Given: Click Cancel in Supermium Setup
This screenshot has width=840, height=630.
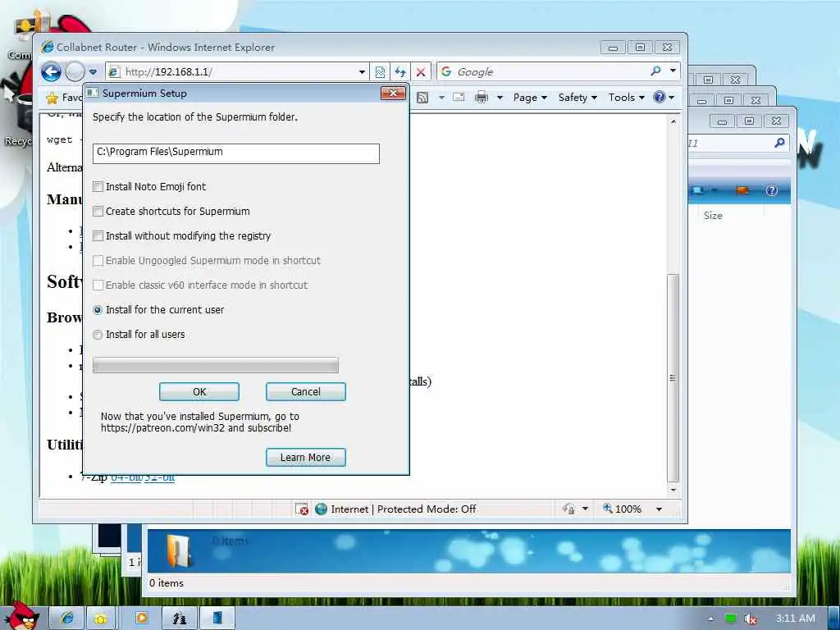Looking at the screenshot, I should click(306, 391).
